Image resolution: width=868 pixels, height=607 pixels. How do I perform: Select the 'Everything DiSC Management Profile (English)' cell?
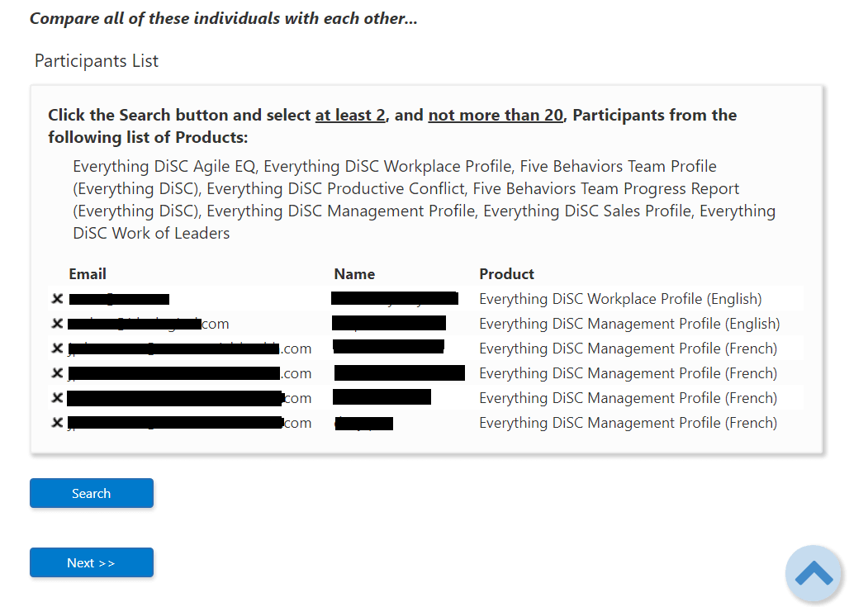[629, 323]
